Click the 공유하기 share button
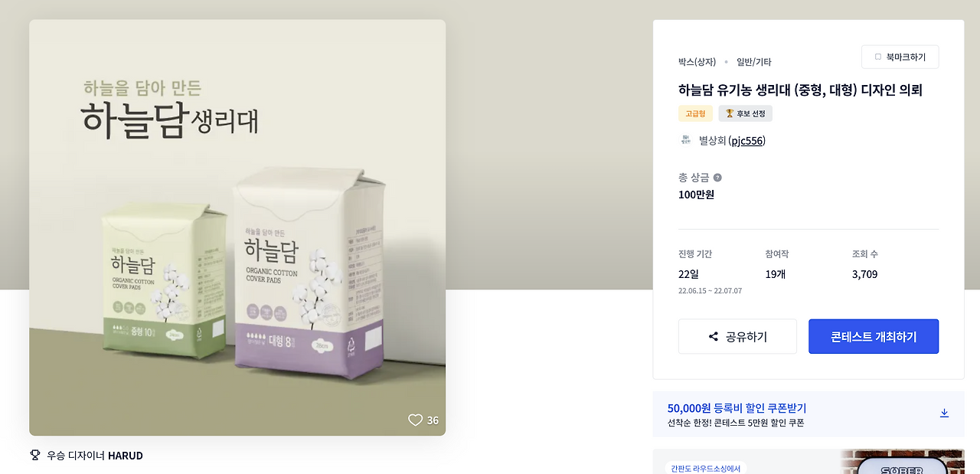The height and width of the screenshot is (474, 980). tap(737, 336)
